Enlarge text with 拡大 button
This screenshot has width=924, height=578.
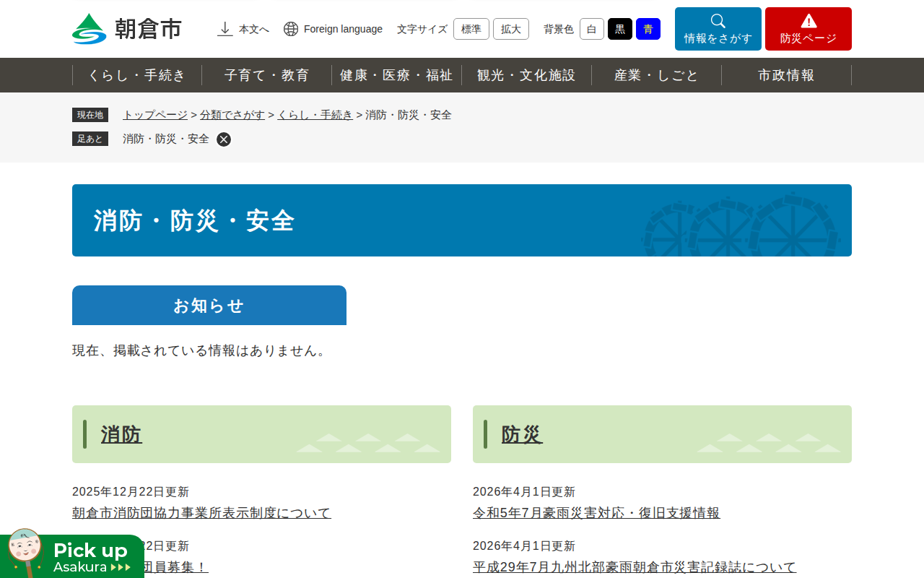click(511, 29)
